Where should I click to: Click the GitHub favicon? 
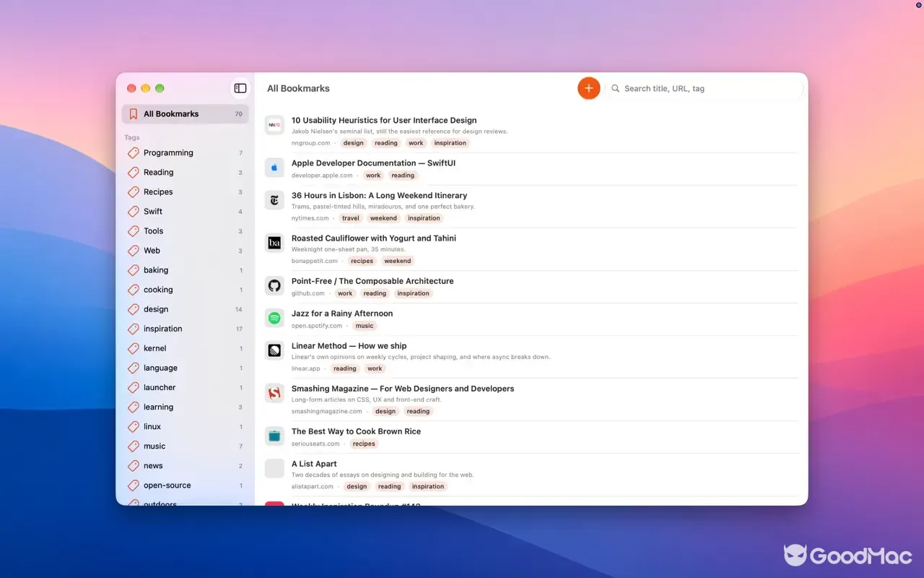(274, 285)
